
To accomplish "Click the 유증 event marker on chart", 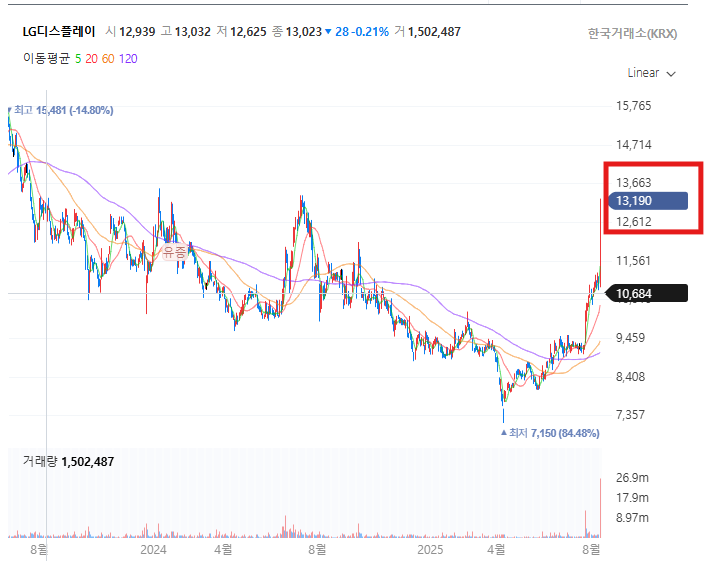I will click(174, 251).
